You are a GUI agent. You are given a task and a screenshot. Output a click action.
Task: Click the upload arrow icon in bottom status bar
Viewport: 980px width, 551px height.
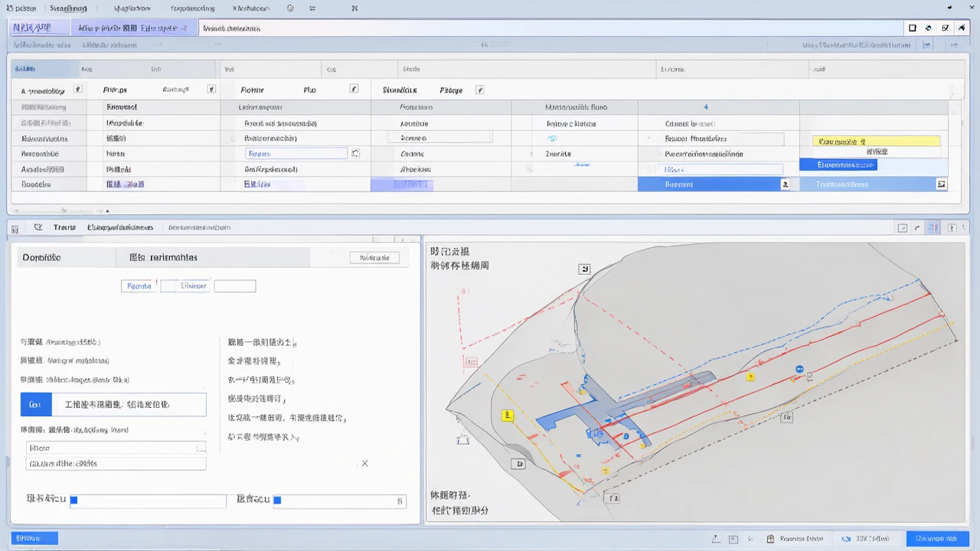(x=715, y=539)
